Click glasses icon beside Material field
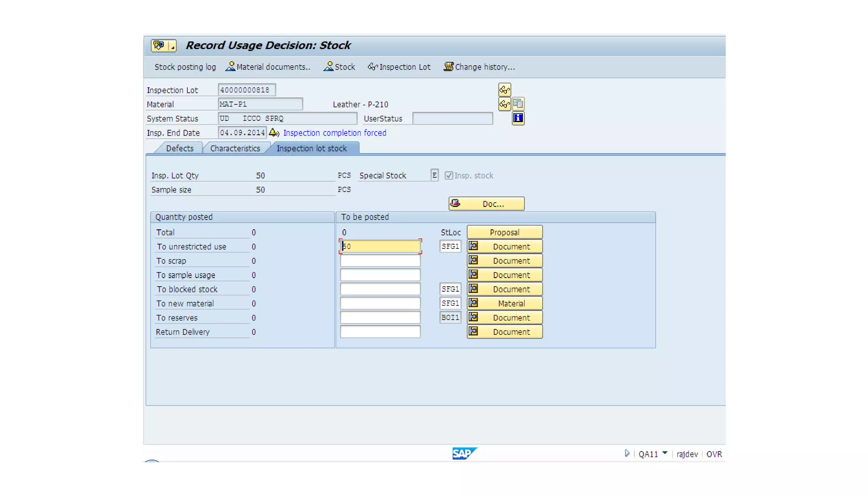Screen dimensions: 868x496 (x=504, y=104)
